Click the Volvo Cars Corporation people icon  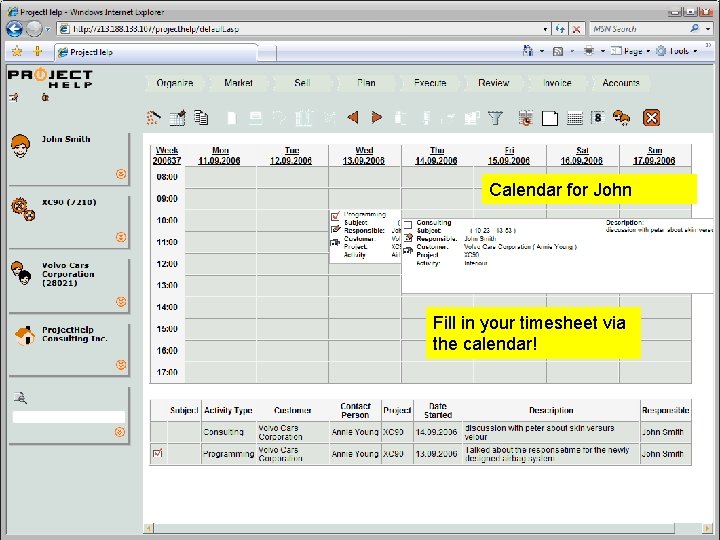(21, 273)
